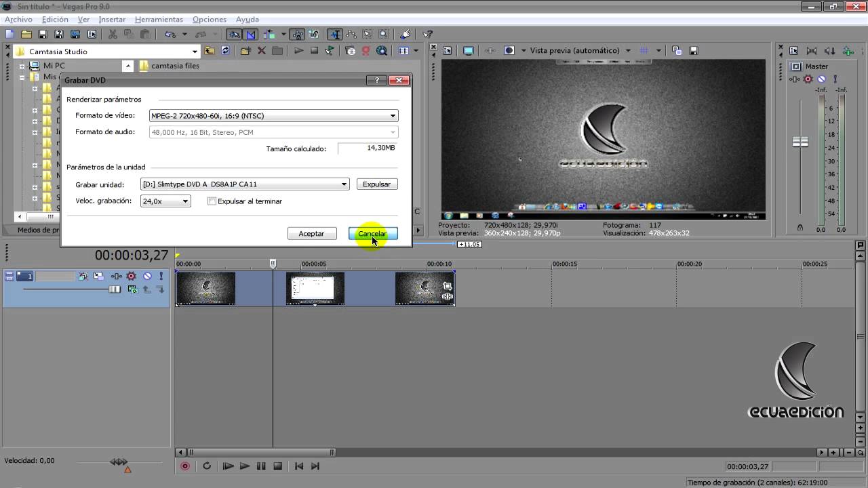
Task: Toggle automatic crossfades icon
Action: point(251,34)
